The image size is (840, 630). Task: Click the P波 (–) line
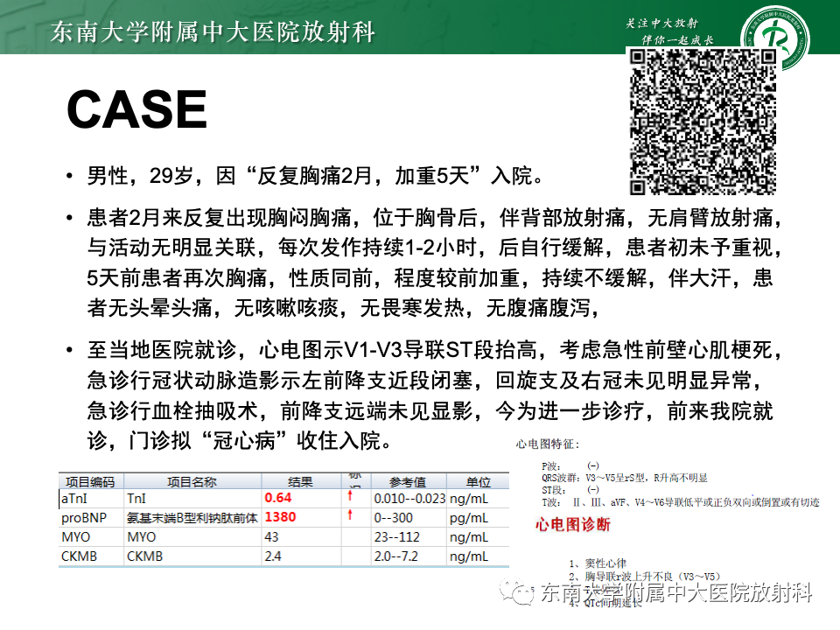click(570, 466)
